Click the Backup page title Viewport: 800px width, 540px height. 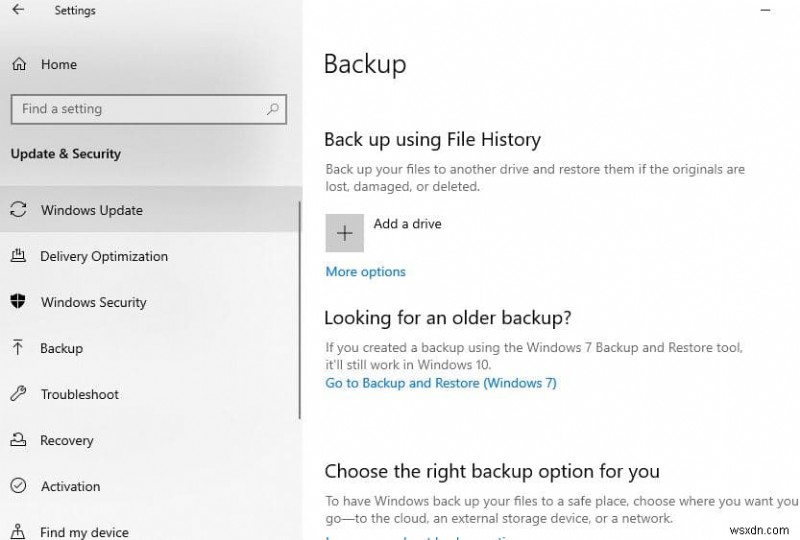(x=365, y=65)
